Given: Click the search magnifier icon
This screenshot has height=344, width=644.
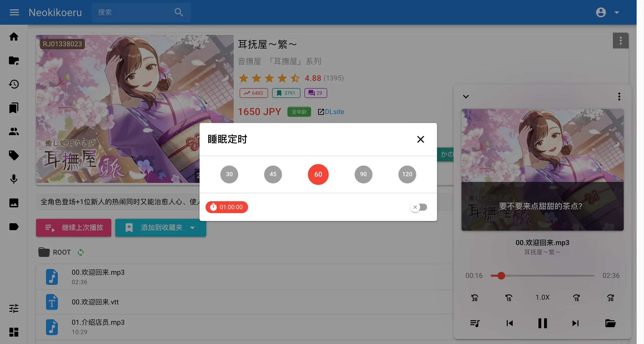Looking at the screenshot, I should (179, 12).
